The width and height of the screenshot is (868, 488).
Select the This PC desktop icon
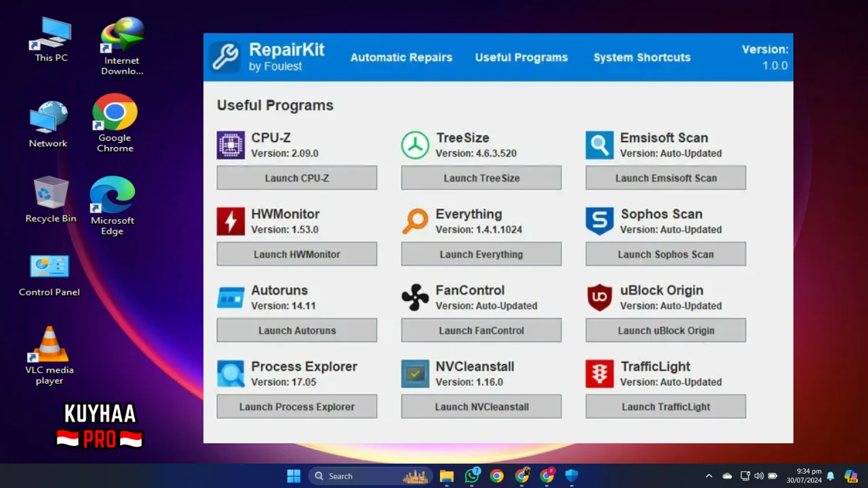[52, 40]
